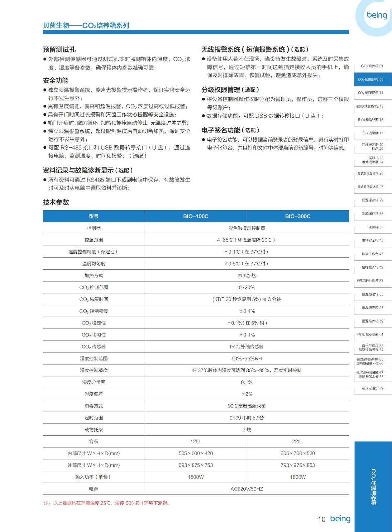Open the CO₂培养箱 01 index tab
The image size is (392, 532).
coord(372,66)
